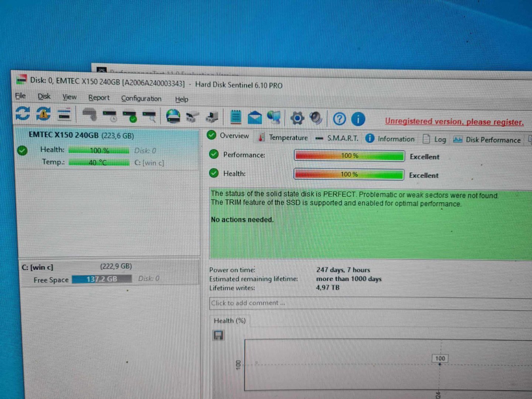The width and height of the screenshot is (532, 399).
Task: Click the refresh with warning icon
Action: 43,114
